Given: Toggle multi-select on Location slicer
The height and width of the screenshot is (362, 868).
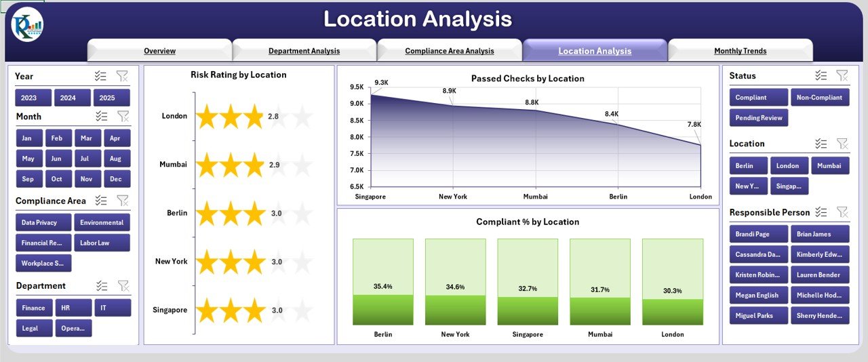Looking at the screenshot, I should [x=821, y=144].
